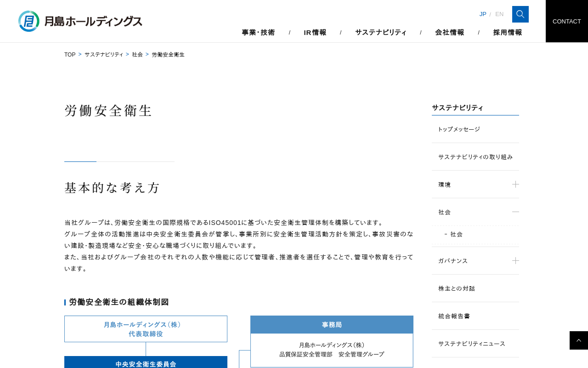Go to TOP via breadcrumb
The width and height of the screenshot is (588, 368).
click(x=70, y=55)
